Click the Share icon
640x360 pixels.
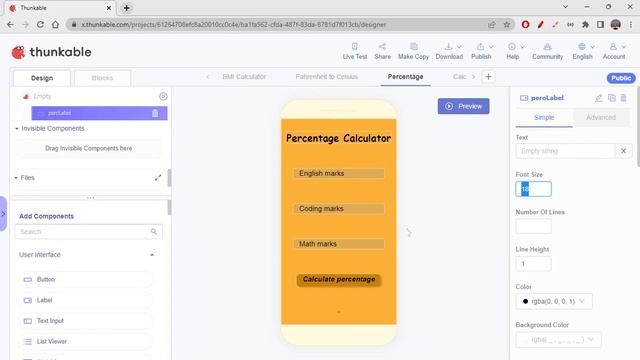tap(382, 47)
